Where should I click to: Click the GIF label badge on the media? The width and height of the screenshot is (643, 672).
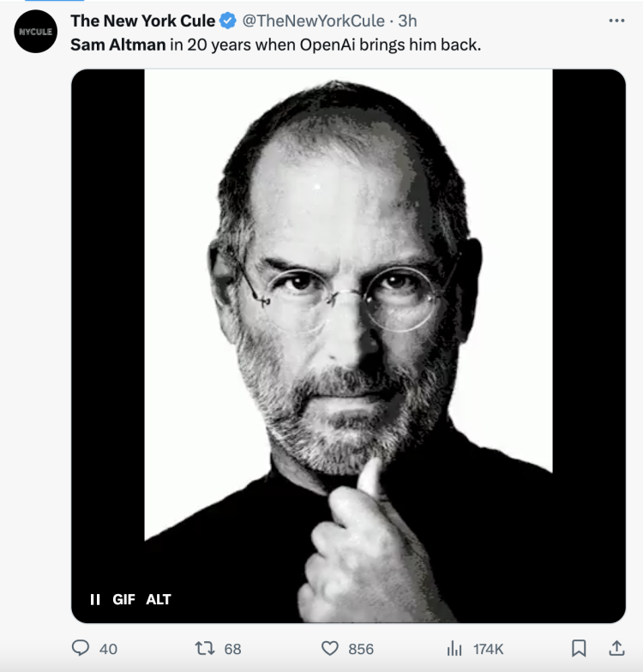point(124,599)
